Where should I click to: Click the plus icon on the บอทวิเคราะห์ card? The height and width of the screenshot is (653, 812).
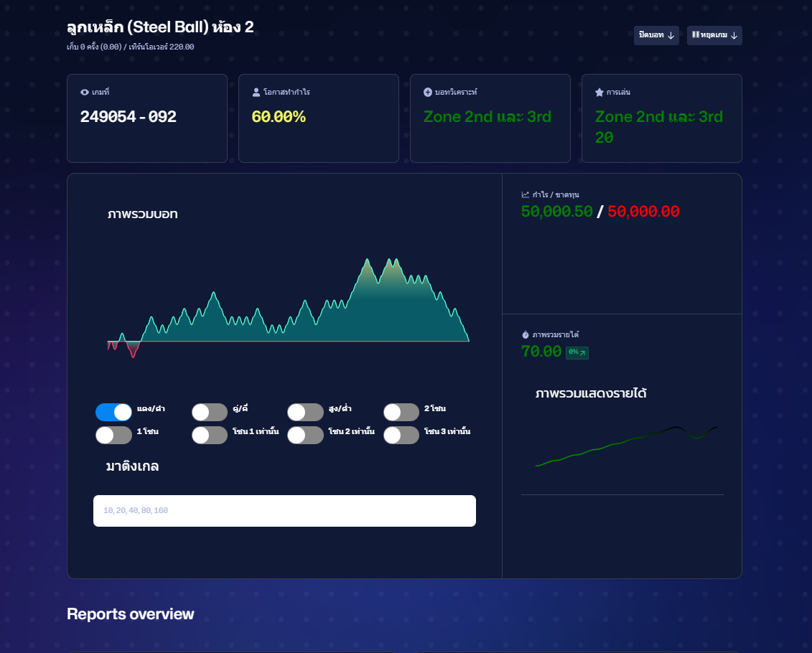click(x=428, y=92)
